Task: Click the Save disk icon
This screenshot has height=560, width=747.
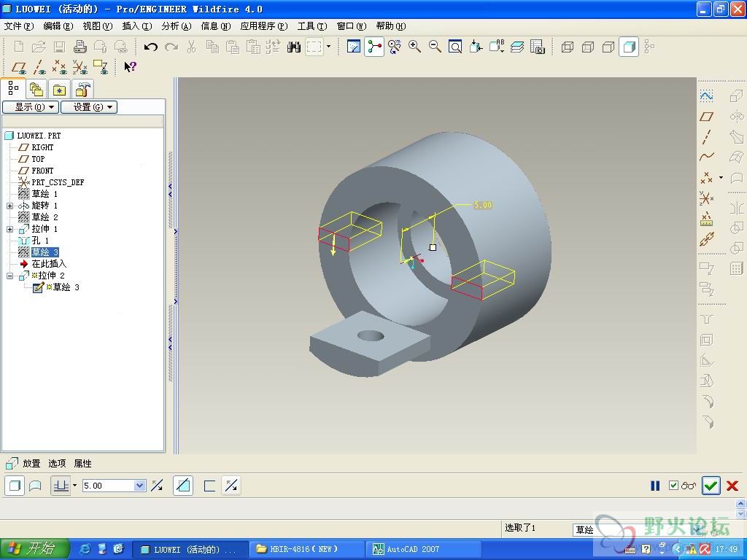Action: (60, 47)
